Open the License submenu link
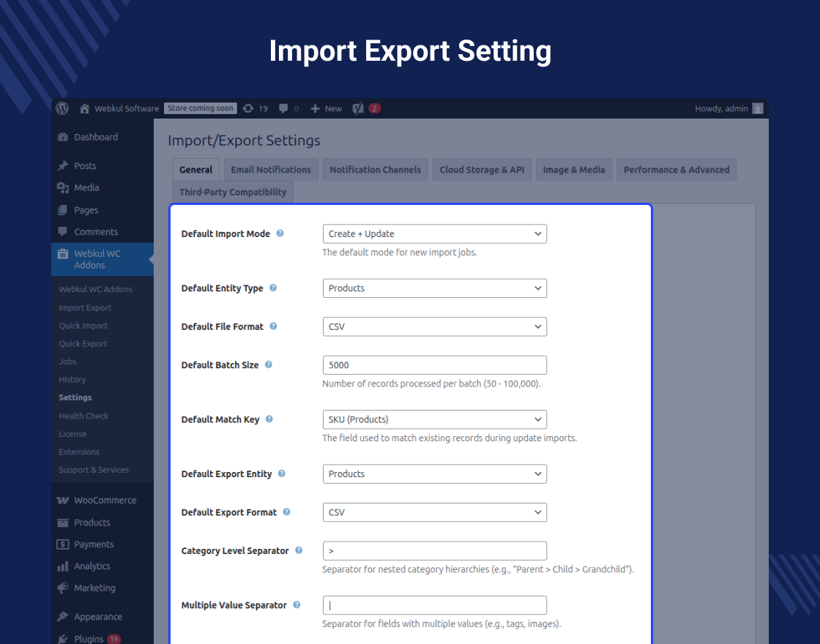The height and width of the screenshot is (644, 820). pos(72,434)
